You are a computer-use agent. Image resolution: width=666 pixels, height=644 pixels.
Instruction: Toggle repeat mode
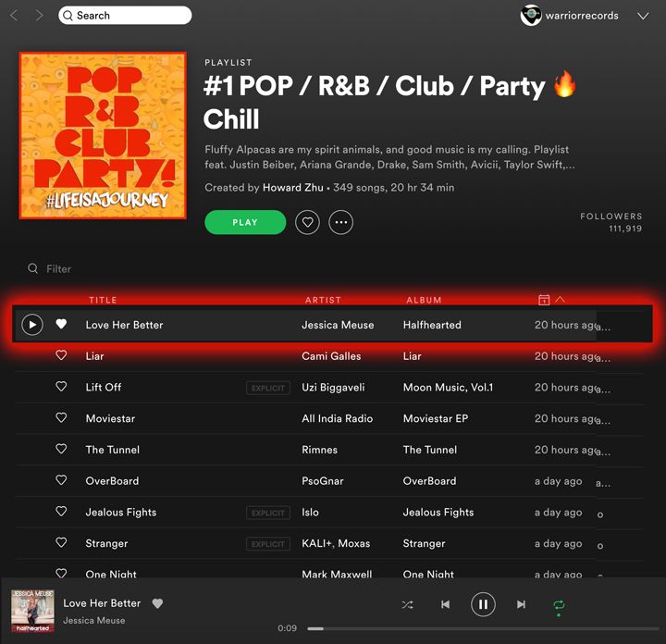pos(559,604)
